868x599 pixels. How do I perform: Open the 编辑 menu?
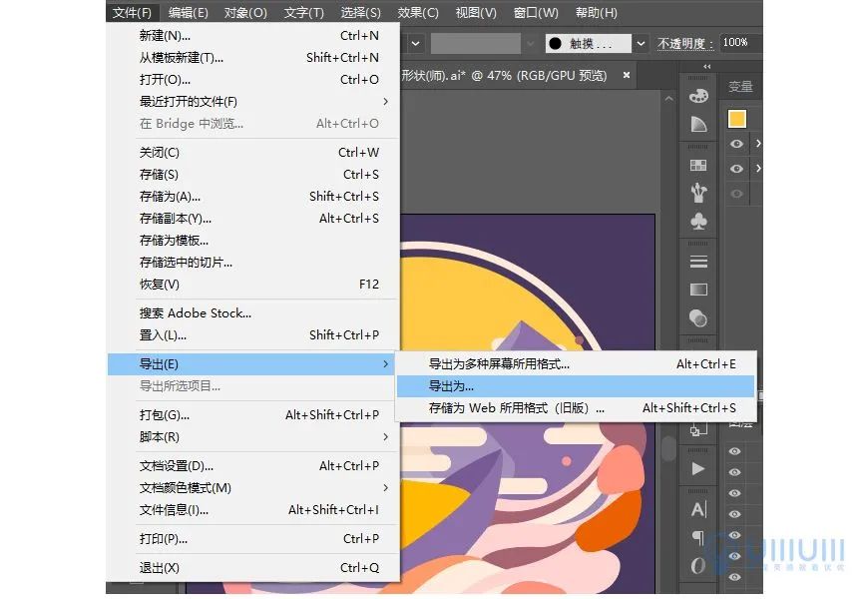(188, 12)
